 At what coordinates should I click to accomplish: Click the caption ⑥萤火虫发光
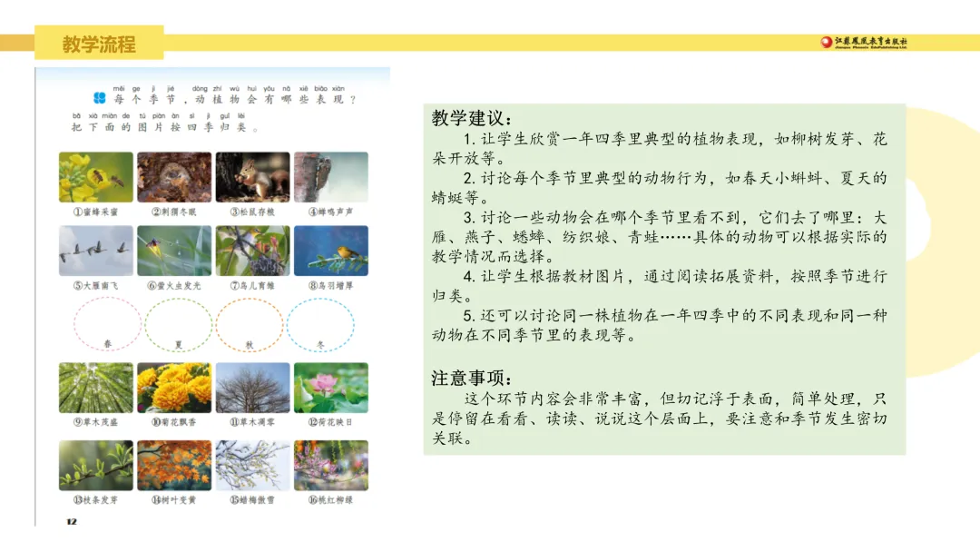pos(174,286)
